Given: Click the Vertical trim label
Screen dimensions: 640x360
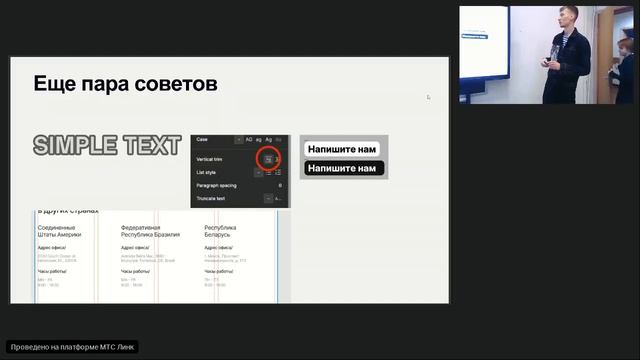Looking at the screenshot, I should coord(209,160).
